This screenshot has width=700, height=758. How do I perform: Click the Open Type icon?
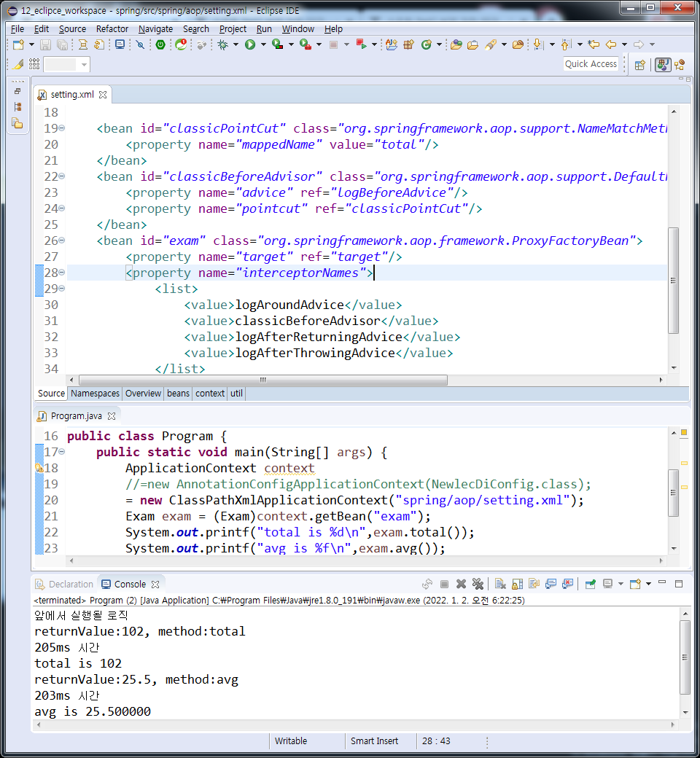click(x=456, y=45)
